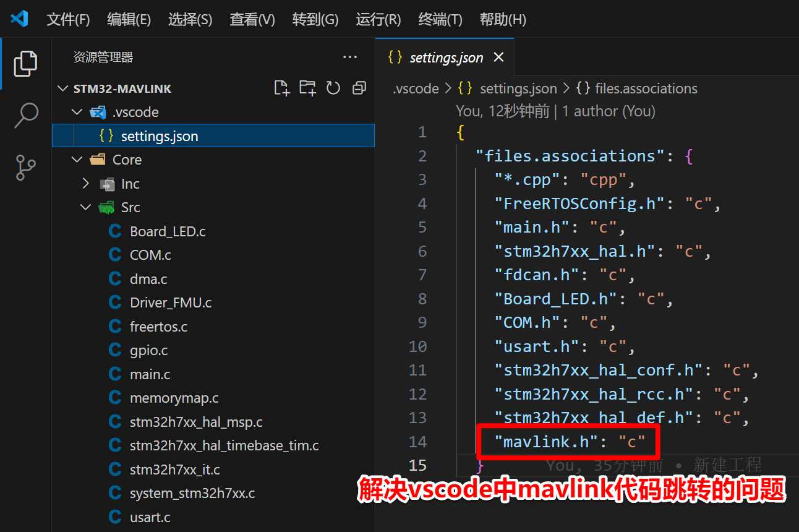The image size is (799, 532).
Task: Collapse the STM32-MAVLINK project root
Action: pyautogui.click(x=62, y=88)
